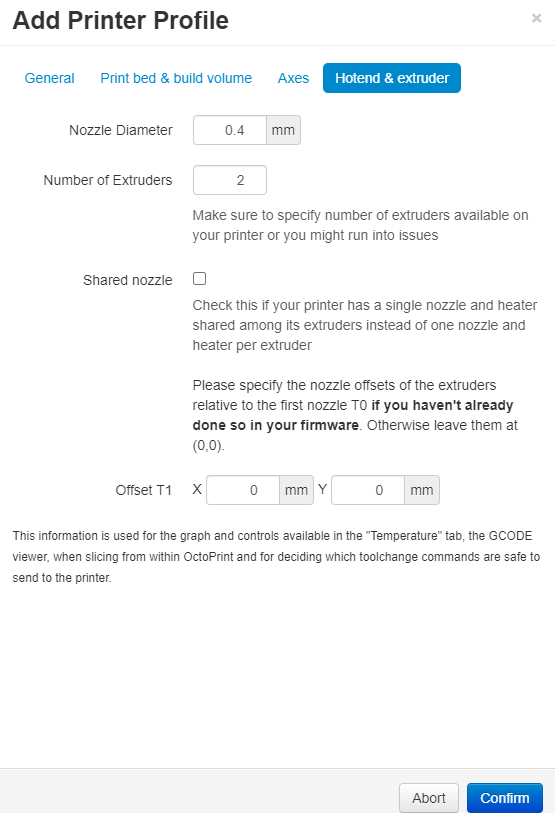Open the Print bed & build volume tab

click(176, 78)
